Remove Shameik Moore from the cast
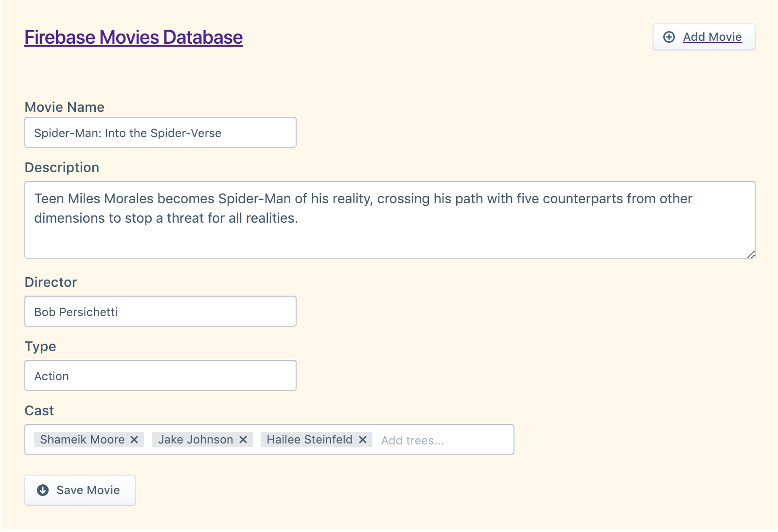Screen dimensions: 778x532 (134, 440)
